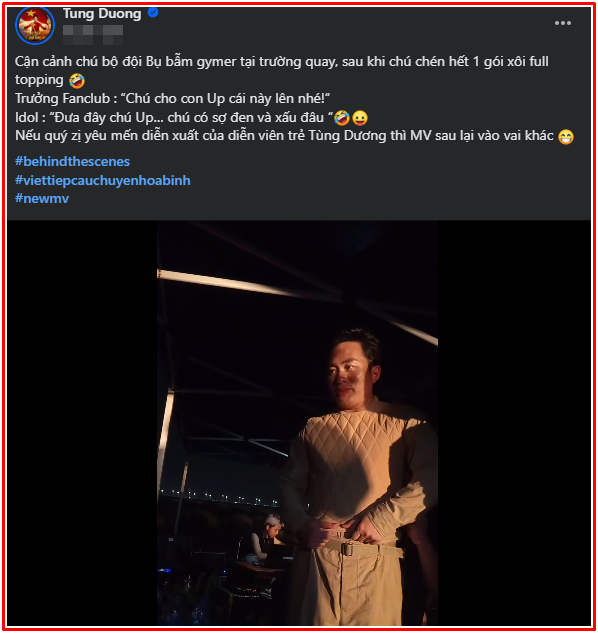This screenshot has width=598, height=633.
Task: Click the black bar left of video
Action: tap(82, 423)
